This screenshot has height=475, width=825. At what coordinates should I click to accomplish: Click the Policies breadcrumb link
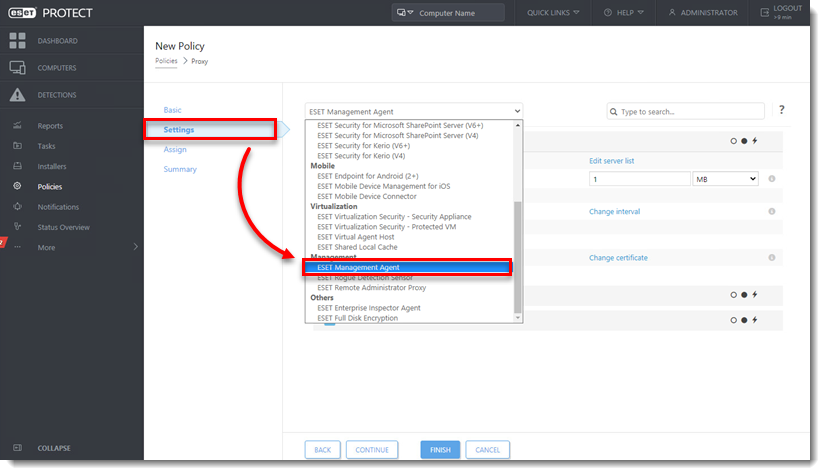point(166,61)
